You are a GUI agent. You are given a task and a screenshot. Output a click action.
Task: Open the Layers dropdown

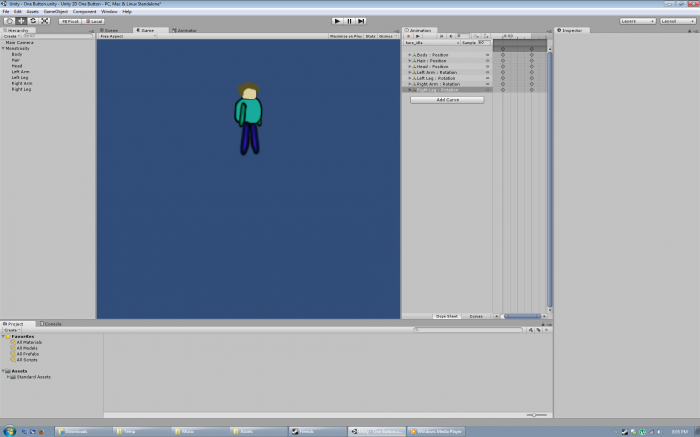click(638, 21)
